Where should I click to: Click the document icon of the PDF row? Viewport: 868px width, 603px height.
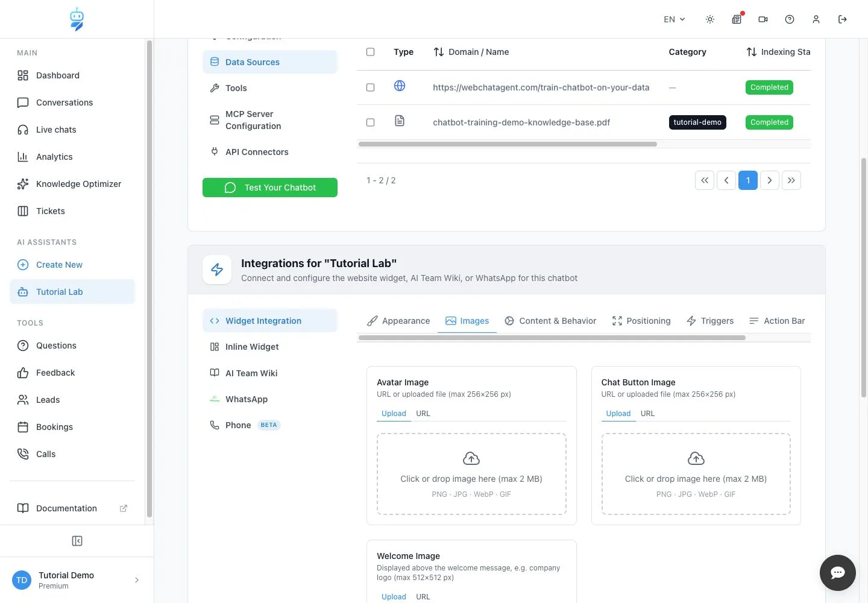[x=400, y=121]
